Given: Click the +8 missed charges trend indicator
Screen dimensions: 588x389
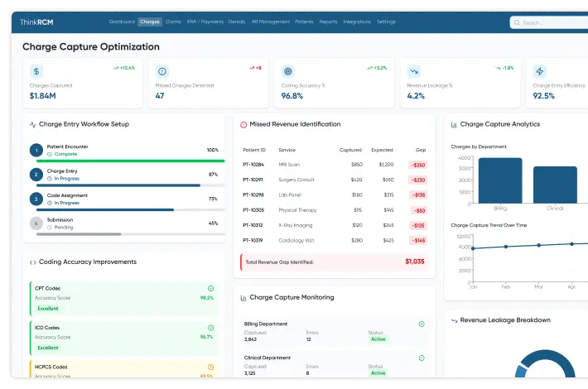Looking at the screenshot, I should (x=255, y=68).
